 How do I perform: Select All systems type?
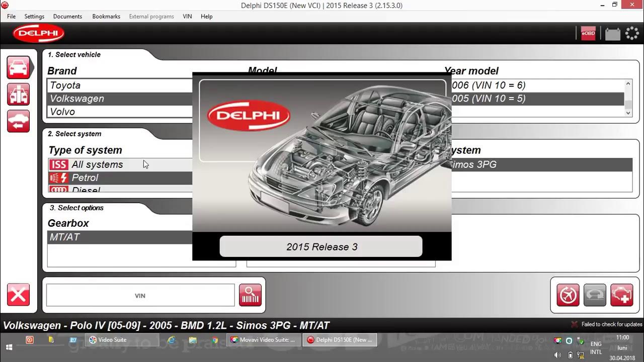[x=120, y=164]
